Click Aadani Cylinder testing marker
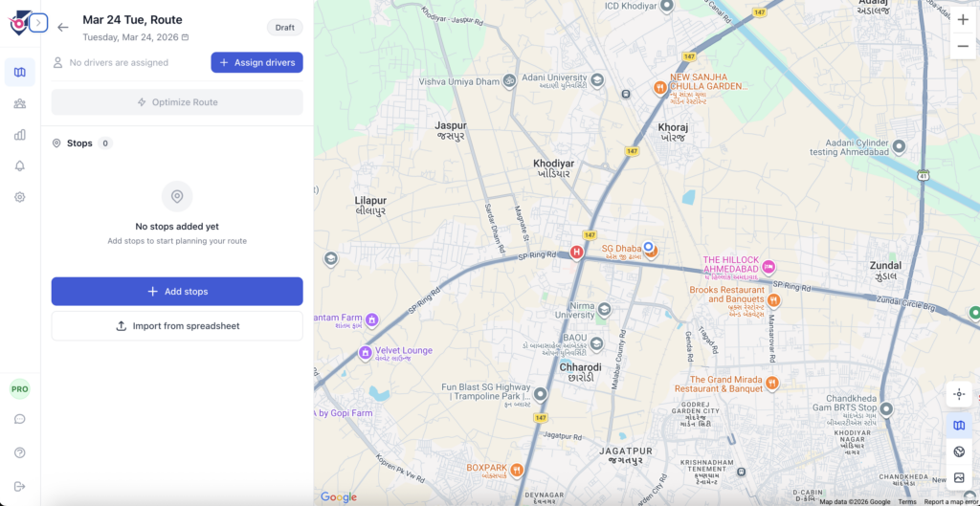 point(900,146)
